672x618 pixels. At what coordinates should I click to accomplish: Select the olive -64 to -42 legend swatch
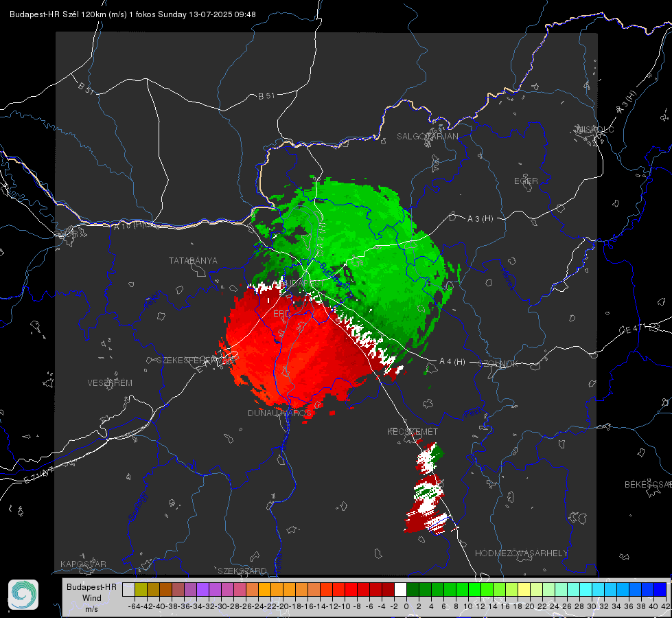click(141, 589)
